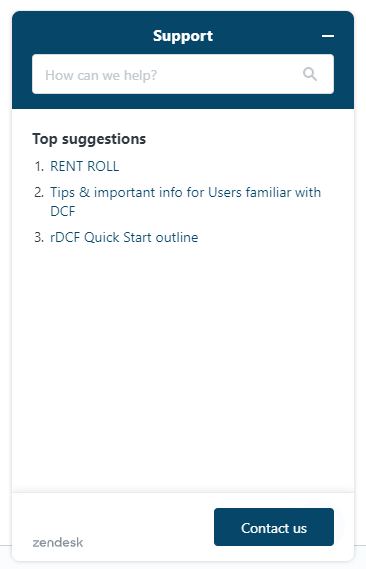Screen dimensions: 366x569
Task: Open the rDCF Quick Start outline
Action: [124, 237]
